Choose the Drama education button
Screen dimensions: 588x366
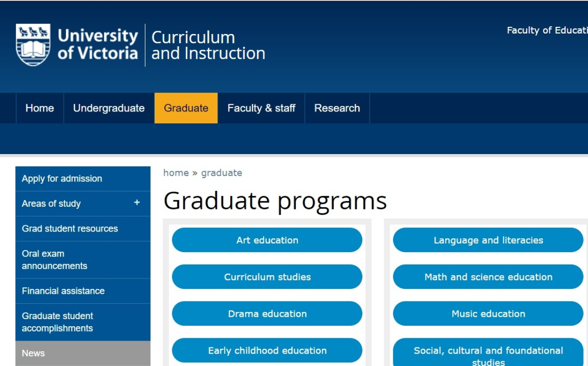[x=267, y=314]
